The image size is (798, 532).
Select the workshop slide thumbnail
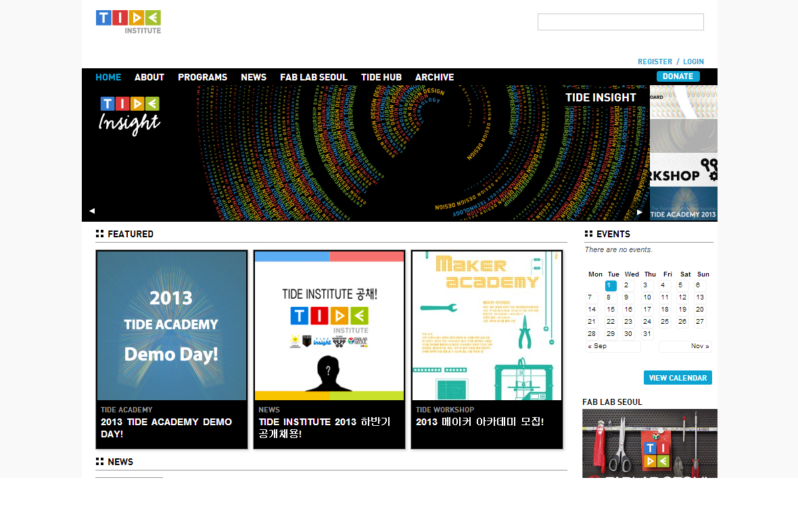point(684,170)
